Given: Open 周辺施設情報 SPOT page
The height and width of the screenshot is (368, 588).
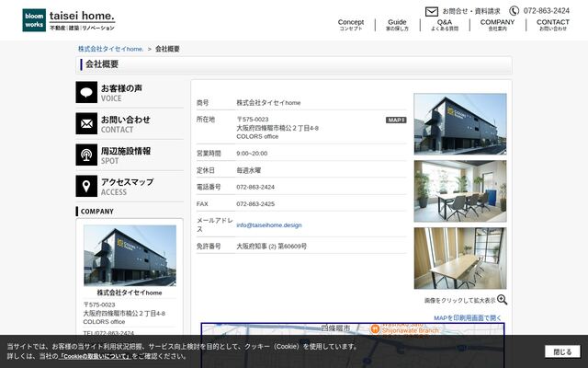Looking at the screenshot, I should click(x=126, y=155).
